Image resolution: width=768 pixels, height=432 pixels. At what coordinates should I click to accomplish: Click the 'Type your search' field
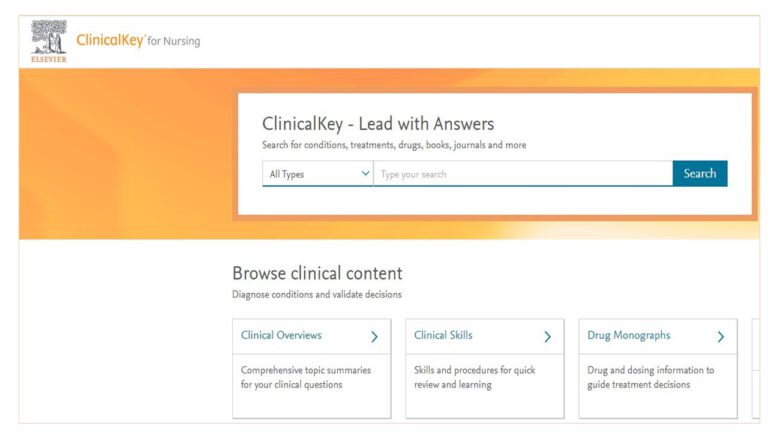(522, 174)
